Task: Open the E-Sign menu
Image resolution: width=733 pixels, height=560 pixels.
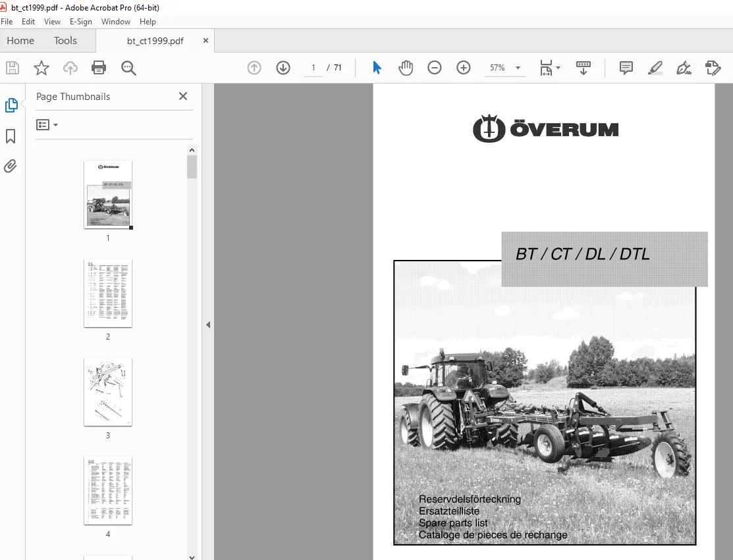Action: 80,22
